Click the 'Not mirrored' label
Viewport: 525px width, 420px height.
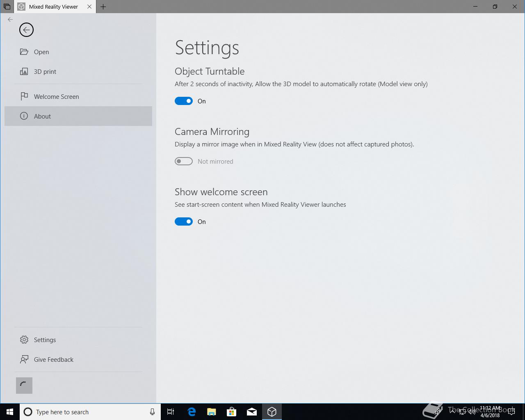[215, 162]
